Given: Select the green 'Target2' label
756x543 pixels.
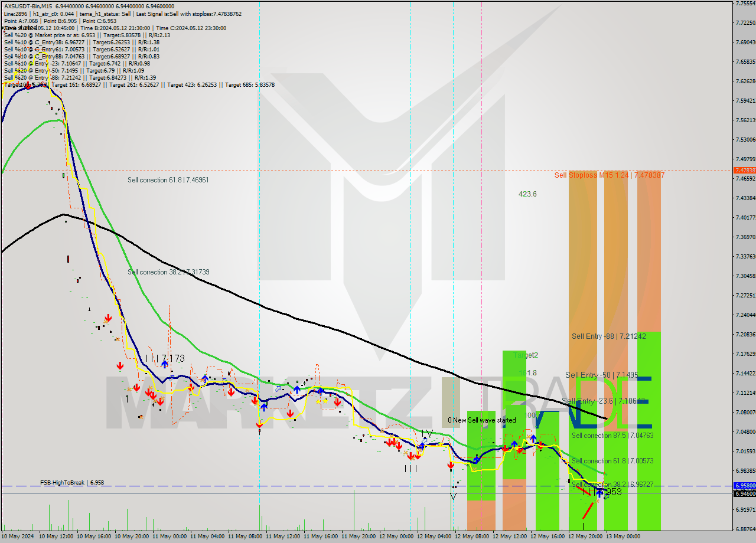Looking at the screenshot, I should 524,355.
